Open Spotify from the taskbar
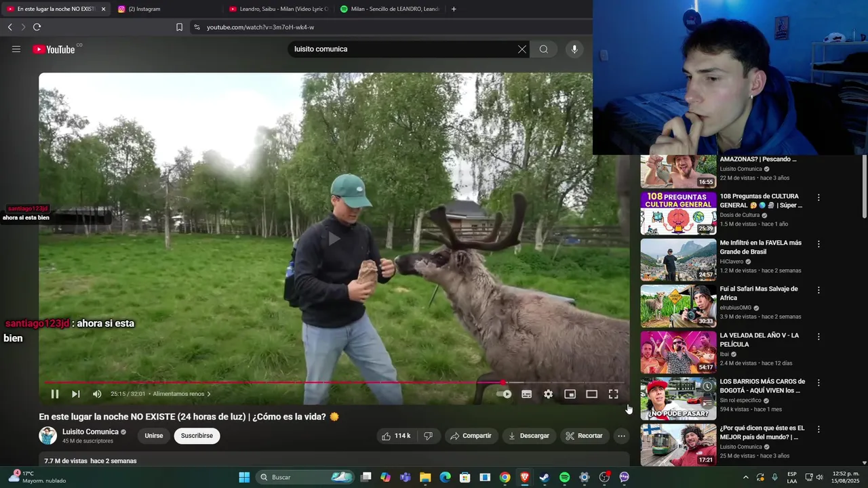This screenshot has width=868, height=488. point(564,477)
